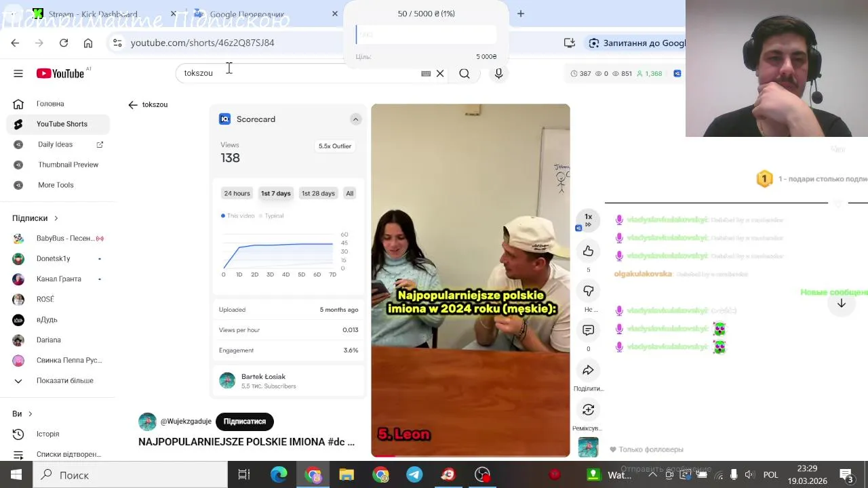Open the on-screen keyboard icon in search

[426, 73]
